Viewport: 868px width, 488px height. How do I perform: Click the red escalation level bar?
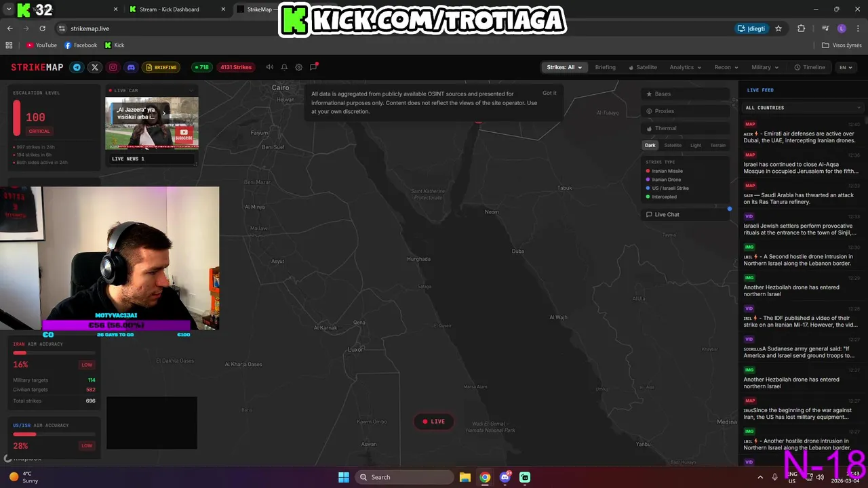[17, 117]
